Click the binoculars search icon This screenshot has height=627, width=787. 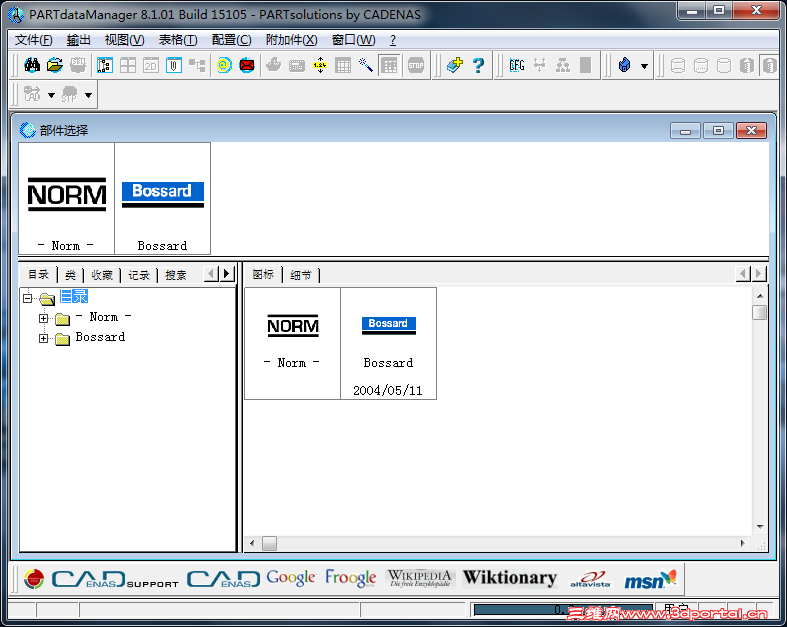32,65
